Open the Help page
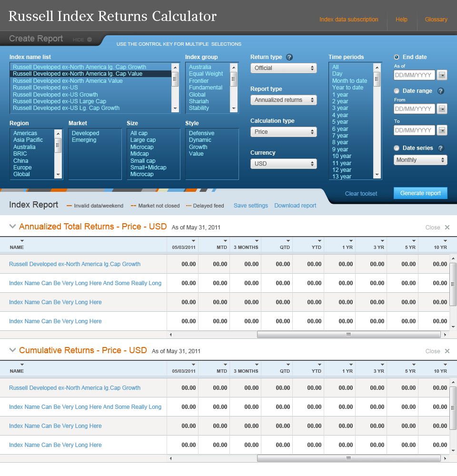This screenshot has height=476, width=457. (x=401, y=20)
